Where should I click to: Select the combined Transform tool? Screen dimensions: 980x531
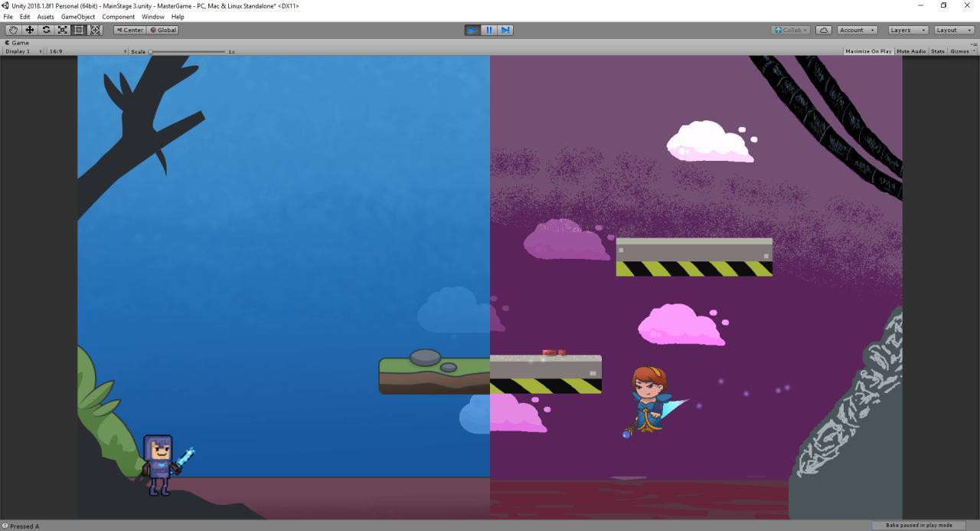[x=96, y=30]
